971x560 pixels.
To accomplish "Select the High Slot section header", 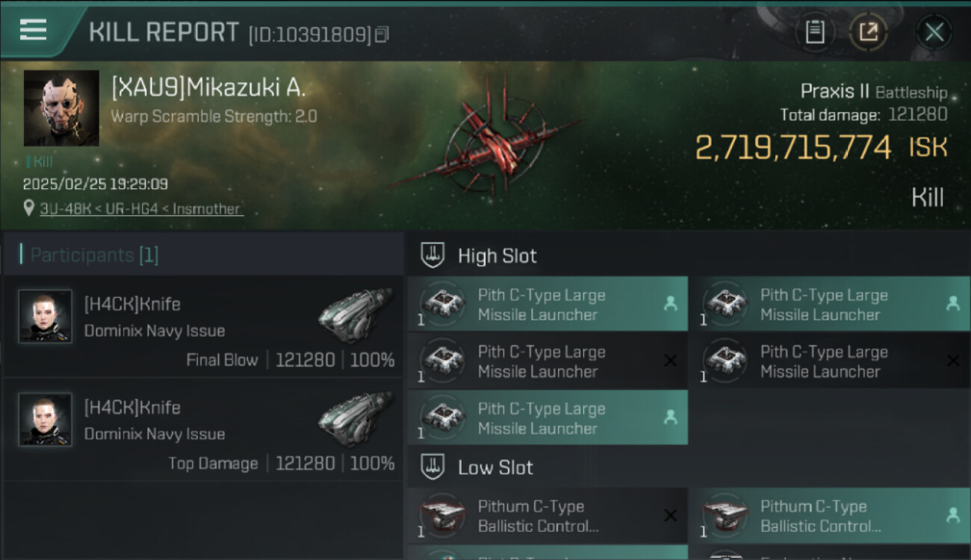I will (497, 256).
